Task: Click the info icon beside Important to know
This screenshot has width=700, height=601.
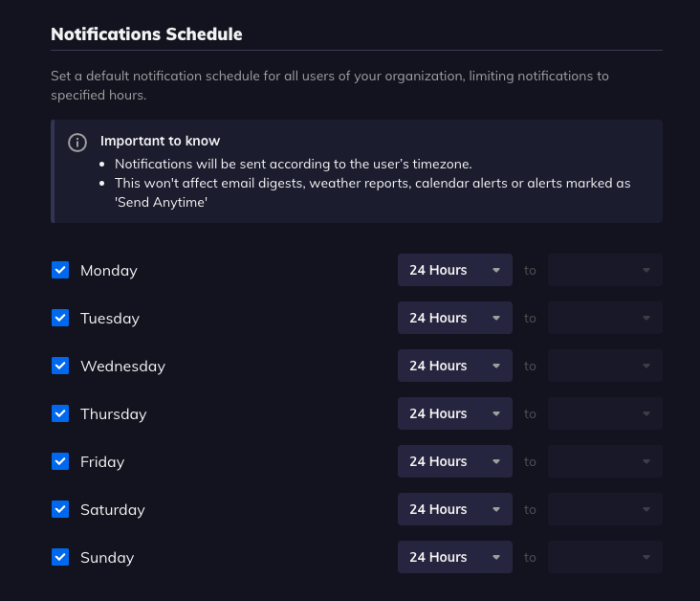Action: click(x=77, y=143)
